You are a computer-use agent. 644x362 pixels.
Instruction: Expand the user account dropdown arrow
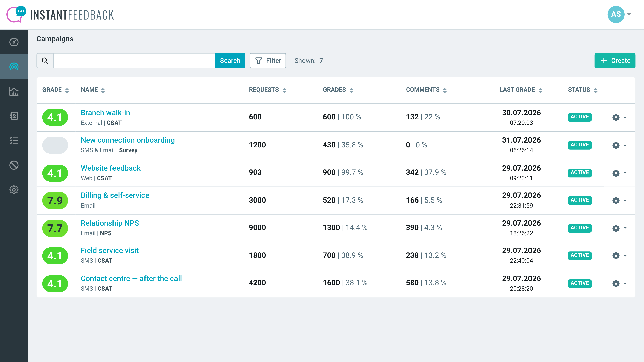point(629,14)
